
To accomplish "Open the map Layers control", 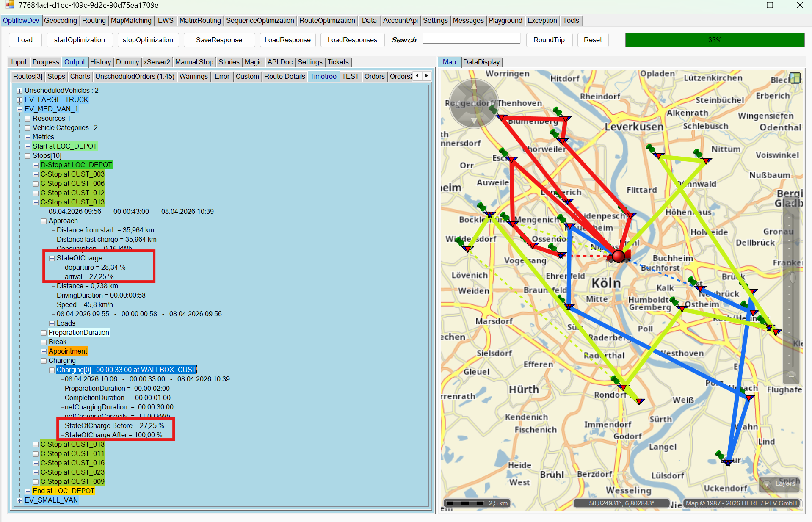I will coord(780,483).
